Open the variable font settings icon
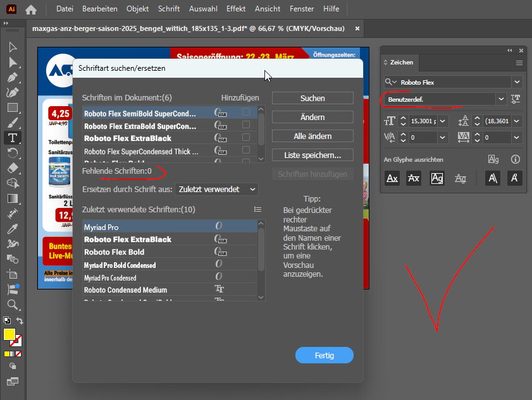Image resolution: width=532 pixels, height=400 pixels. tap(516, 99)
